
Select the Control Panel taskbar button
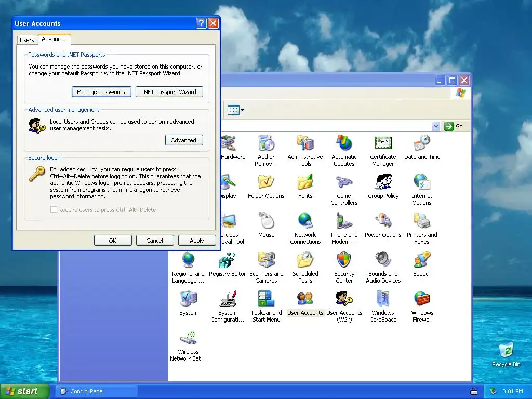coord(97,391)
